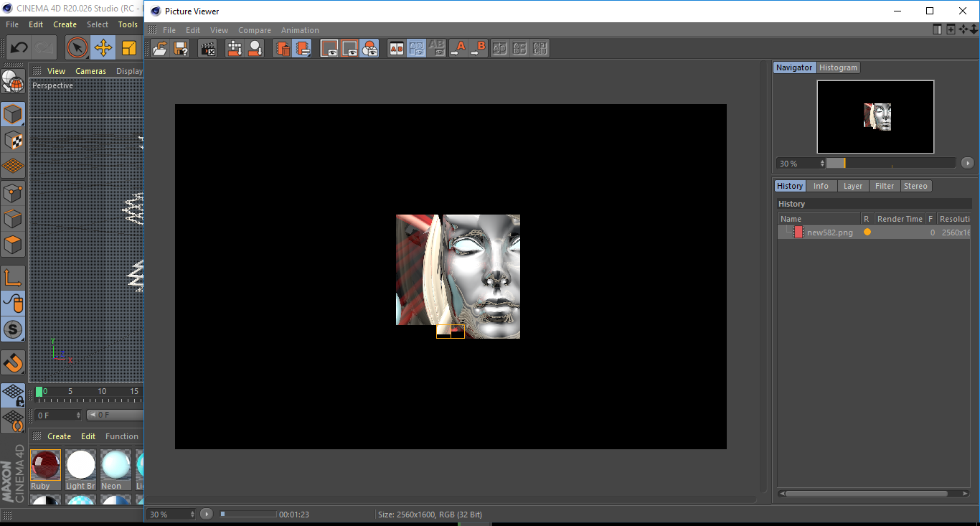Click Navigator zoom slider bar
980x526 pixels.
point(891,163)
